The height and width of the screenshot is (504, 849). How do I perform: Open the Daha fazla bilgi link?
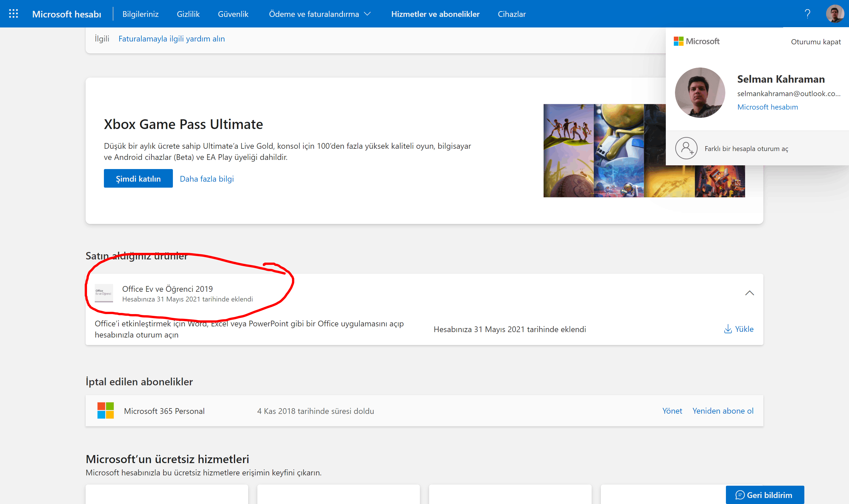click(x=207, y=179)
